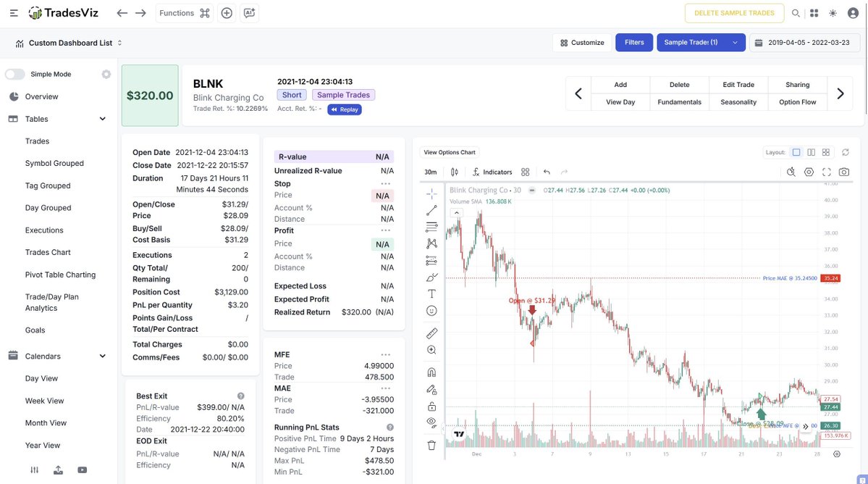868x484 pixels.
Task: Open the MFE options ellipsis
Action: pyautogui.click(x=385, y=355)
